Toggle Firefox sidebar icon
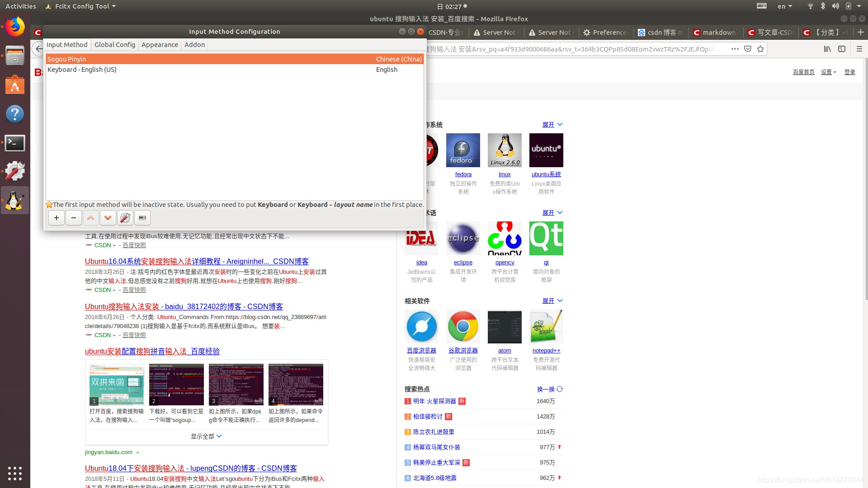This screenshot has height=488, width=868. click(842, 49)
